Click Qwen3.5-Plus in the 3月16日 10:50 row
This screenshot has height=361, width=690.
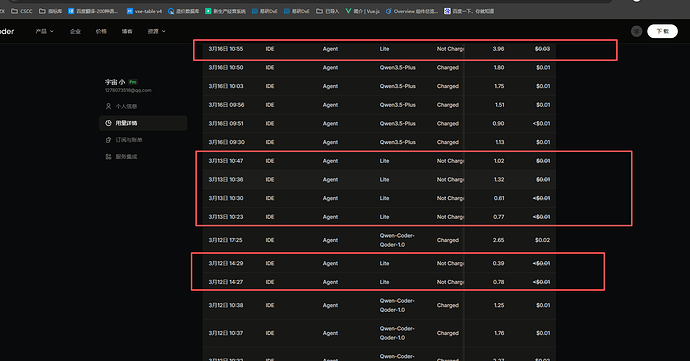coord(398,67)
